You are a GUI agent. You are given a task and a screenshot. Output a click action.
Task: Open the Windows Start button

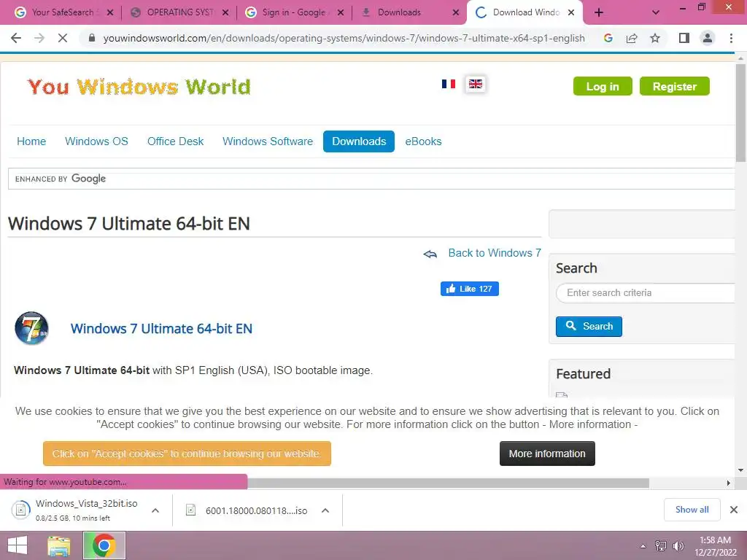coord(18,545)
